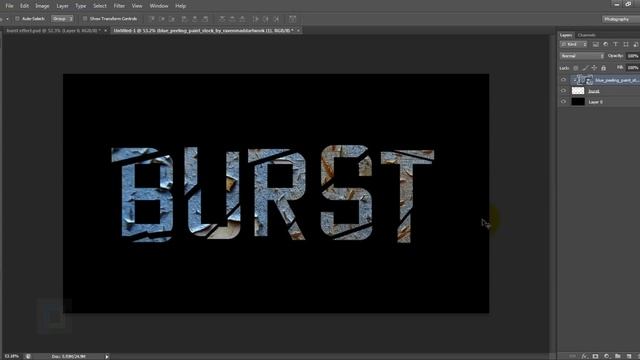Open the Image menu
Screen dimensions: 640x360
pos(42,6)
